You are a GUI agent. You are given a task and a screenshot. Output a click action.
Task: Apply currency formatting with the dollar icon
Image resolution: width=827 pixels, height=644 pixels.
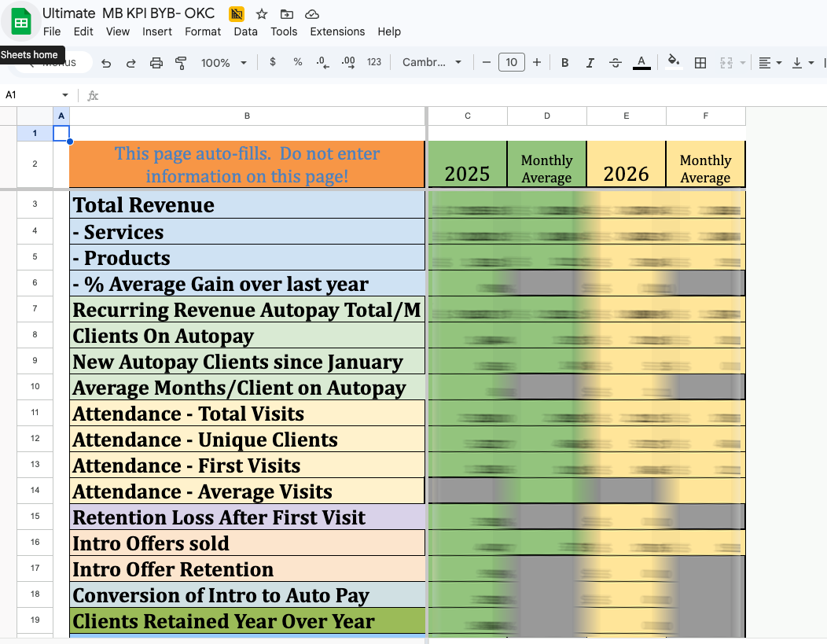pos(272,62)
